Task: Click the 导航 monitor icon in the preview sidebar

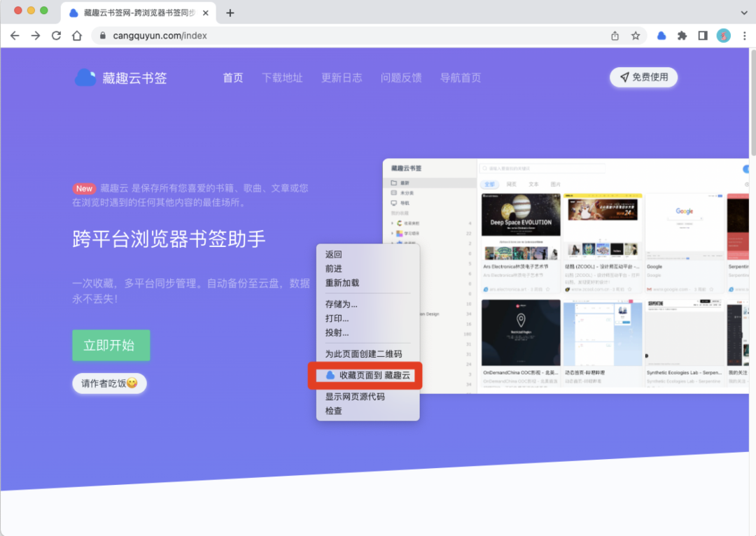Action: (x=393, y=203)
